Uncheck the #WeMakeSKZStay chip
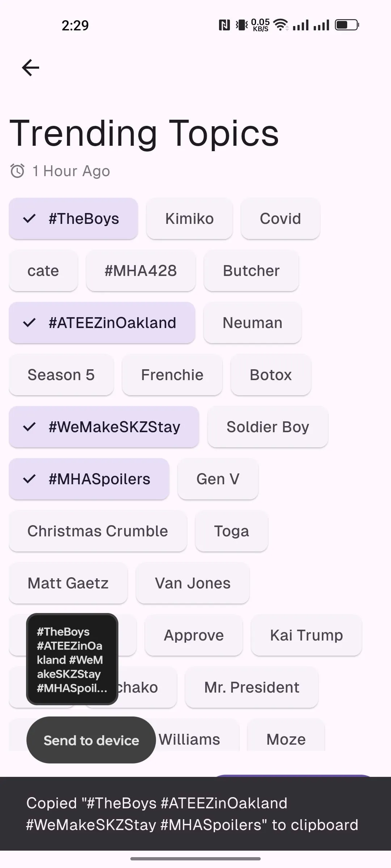 [x=104, y=427]
